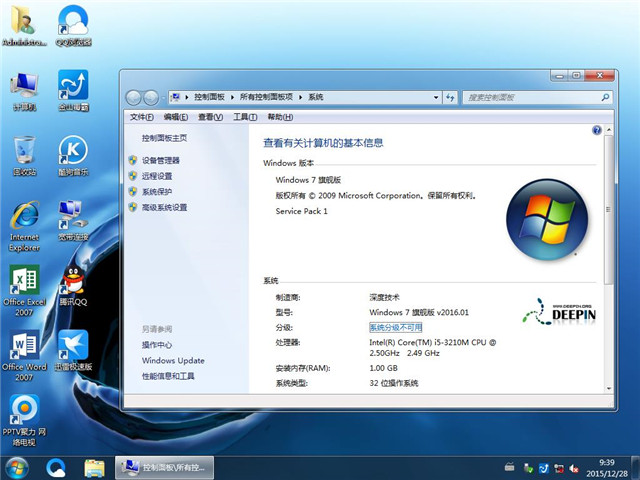Expand the arrow after 所有控制面板项 breadcrumb
The height and width of the screenshot is (480, 640).
pos(300,97)
